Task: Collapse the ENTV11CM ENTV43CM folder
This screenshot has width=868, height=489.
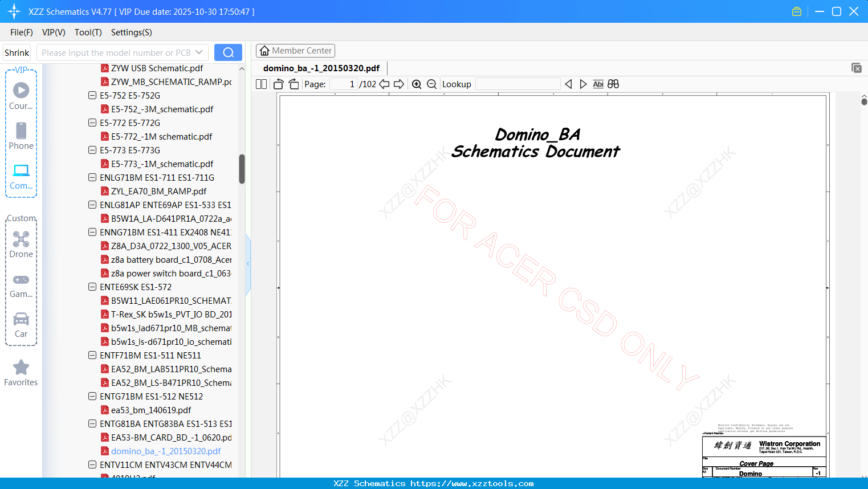Action: tap(92, 464)
